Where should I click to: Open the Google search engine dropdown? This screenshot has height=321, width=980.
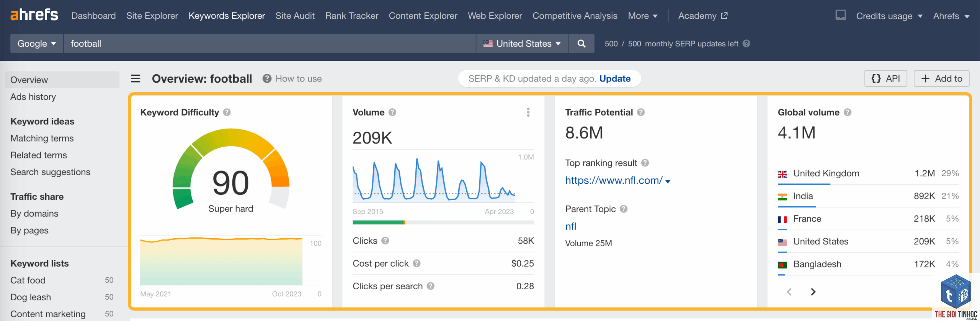tap(37, 44)
